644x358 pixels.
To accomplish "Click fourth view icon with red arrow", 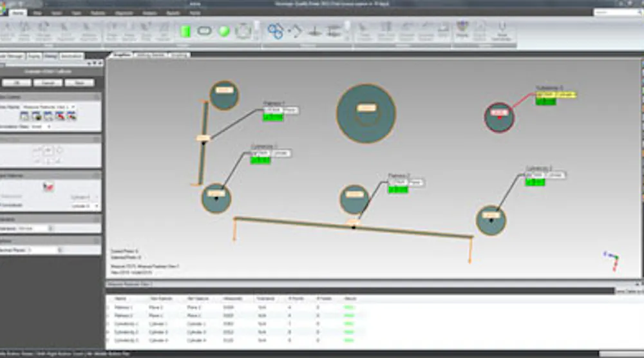I will (60, 116).
